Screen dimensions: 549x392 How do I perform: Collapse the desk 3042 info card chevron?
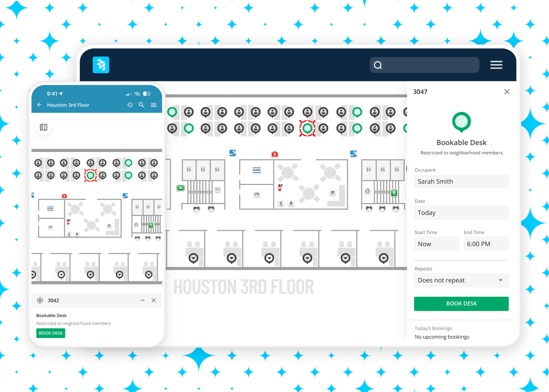click(143, 300)
